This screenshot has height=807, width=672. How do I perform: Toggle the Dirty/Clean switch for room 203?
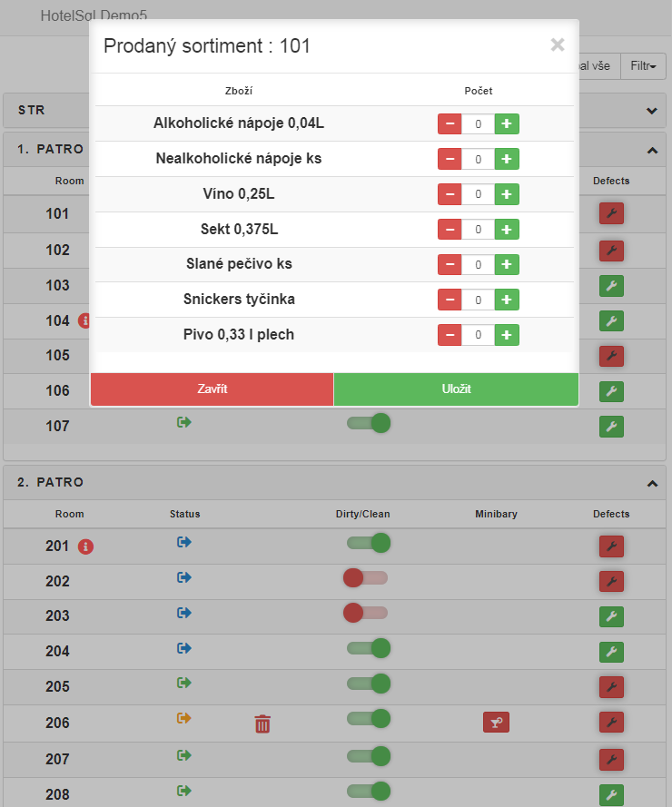[x=365, y=614]
